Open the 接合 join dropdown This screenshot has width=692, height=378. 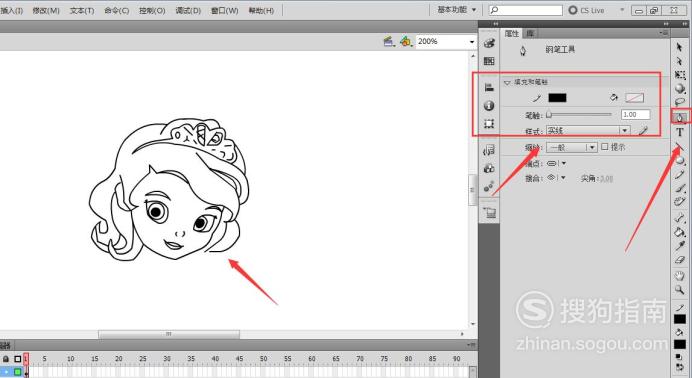coord(557,177)
